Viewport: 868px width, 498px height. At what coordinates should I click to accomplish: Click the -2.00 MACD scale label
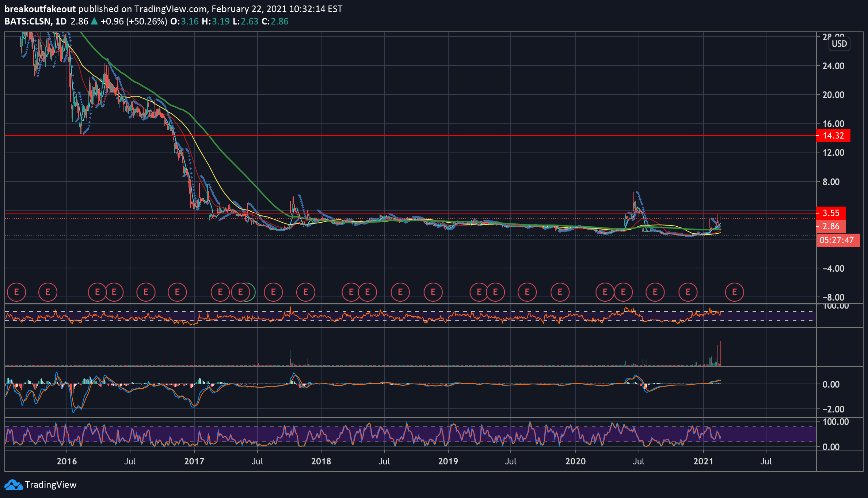[x=833, y=409]
